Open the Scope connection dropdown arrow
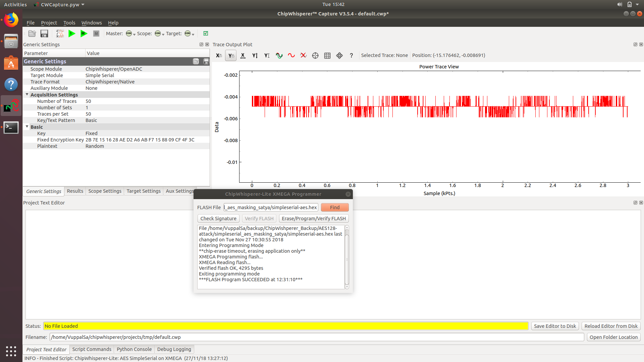The height and width of the screenshot is (362, 644). [x=163, y=34]
